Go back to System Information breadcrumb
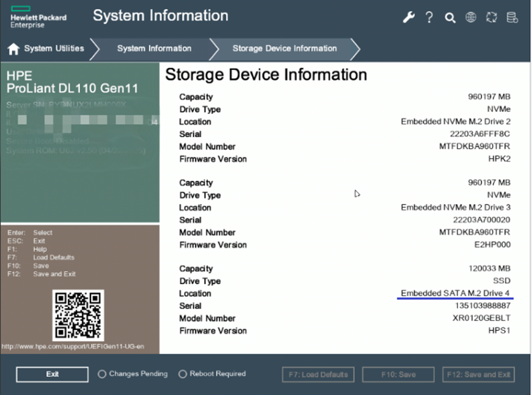Image resolution: width=532 pixels, height=395 pixels. point(154,49)
